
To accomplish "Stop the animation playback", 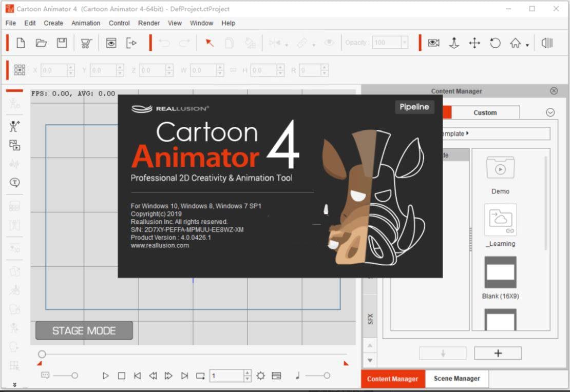I will (122, 376).
